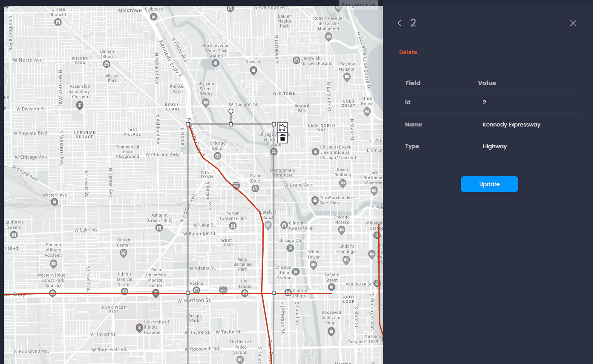593x364 pixels.
Task: Click the Sedgwick (Brown/Purple) station icon
Action: pos(296,61)
